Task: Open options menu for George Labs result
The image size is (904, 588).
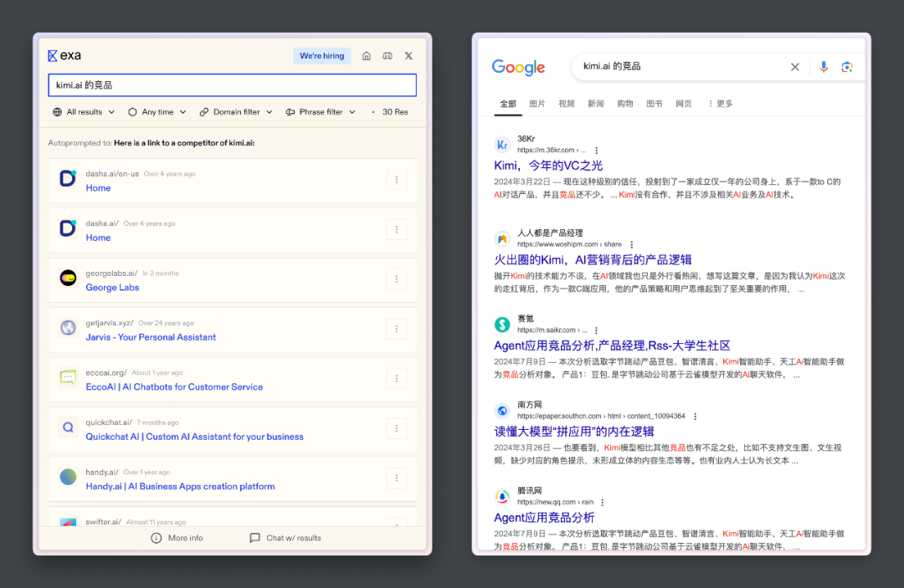Action: (397, 279)
